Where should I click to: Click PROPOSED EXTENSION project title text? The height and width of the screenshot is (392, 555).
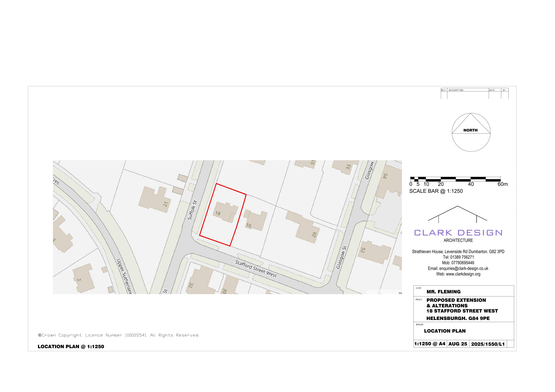pyautogui.click(x=456, y=300)
